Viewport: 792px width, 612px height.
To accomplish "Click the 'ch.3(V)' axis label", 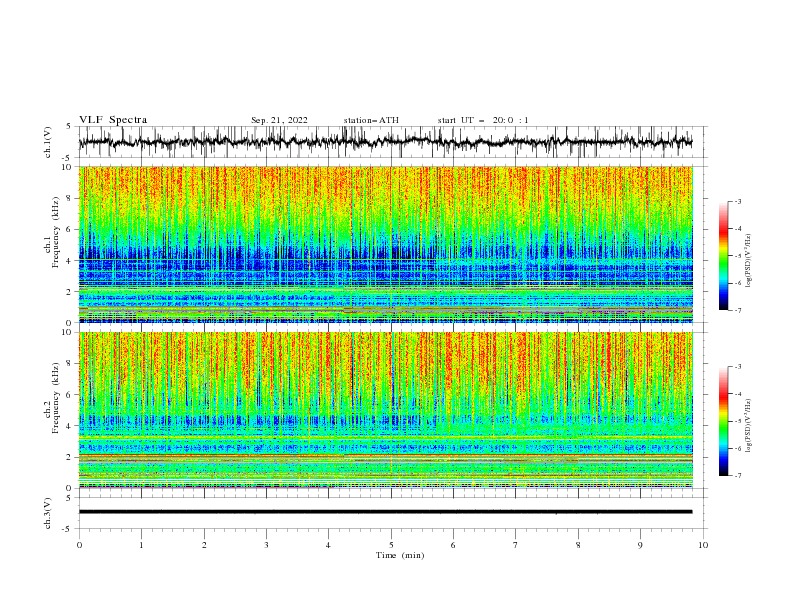I will tap(48, 513).
